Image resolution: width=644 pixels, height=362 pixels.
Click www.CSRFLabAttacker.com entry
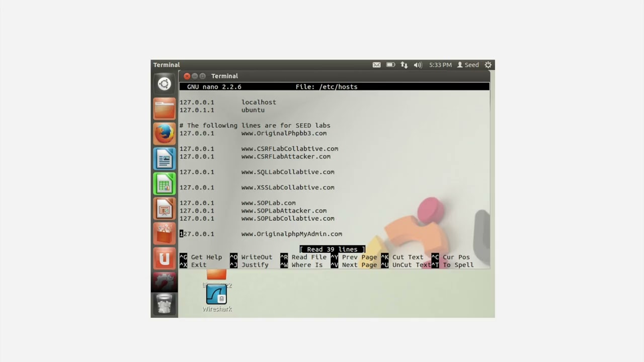pos(286,156)
